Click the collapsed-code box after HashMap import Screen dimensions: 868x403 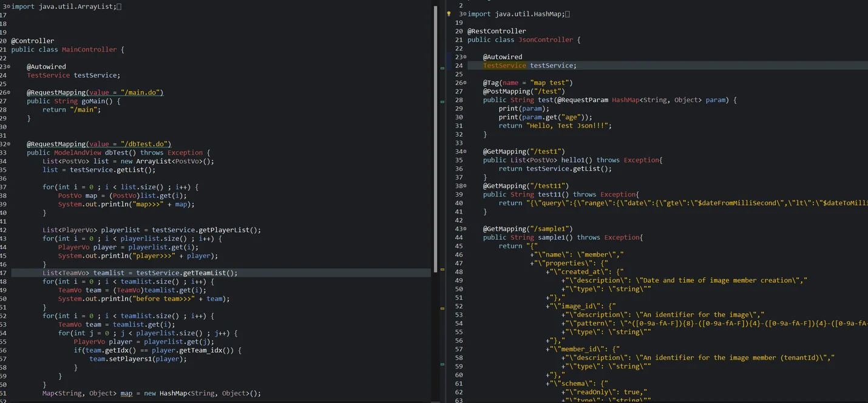coord(568,14)
